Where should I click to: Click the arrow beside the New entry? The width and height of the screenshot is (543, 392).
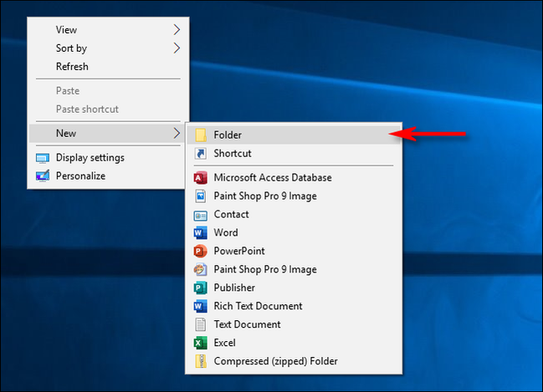(x=177, y=134)
